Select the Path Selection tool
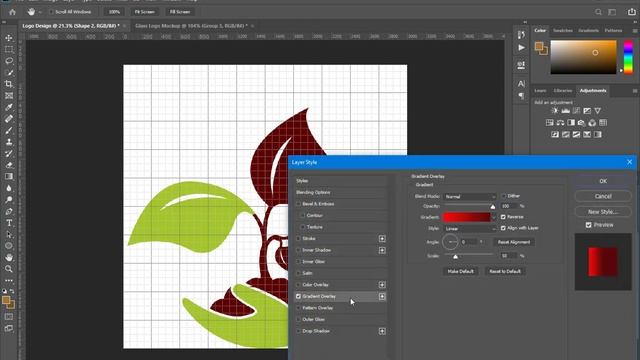Viewport: 640px width, 360px height. coord(9,234)
